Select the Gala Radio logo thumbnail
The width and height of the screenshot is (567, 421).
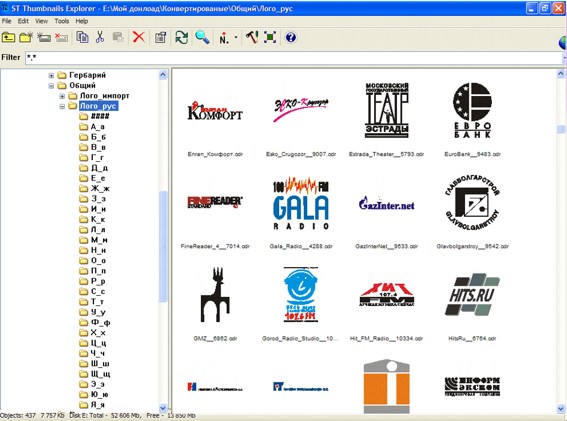coord(301,203)
